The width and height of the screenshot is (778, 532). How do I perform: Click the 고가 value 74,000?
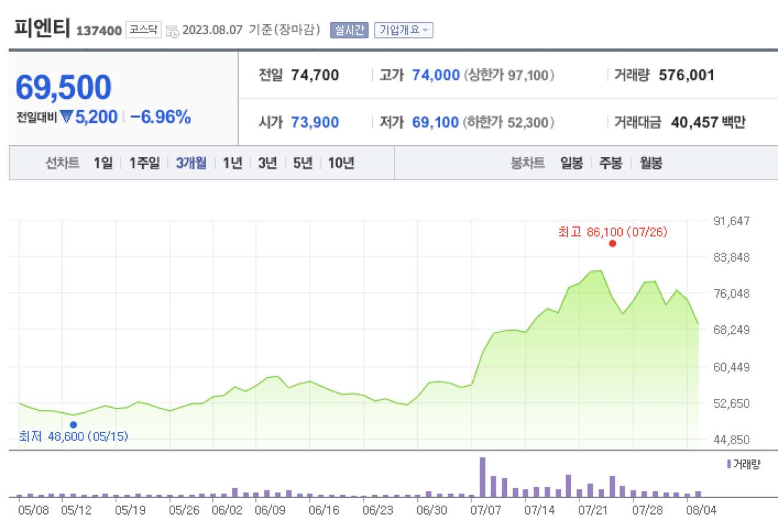click(x=436, y=75)
